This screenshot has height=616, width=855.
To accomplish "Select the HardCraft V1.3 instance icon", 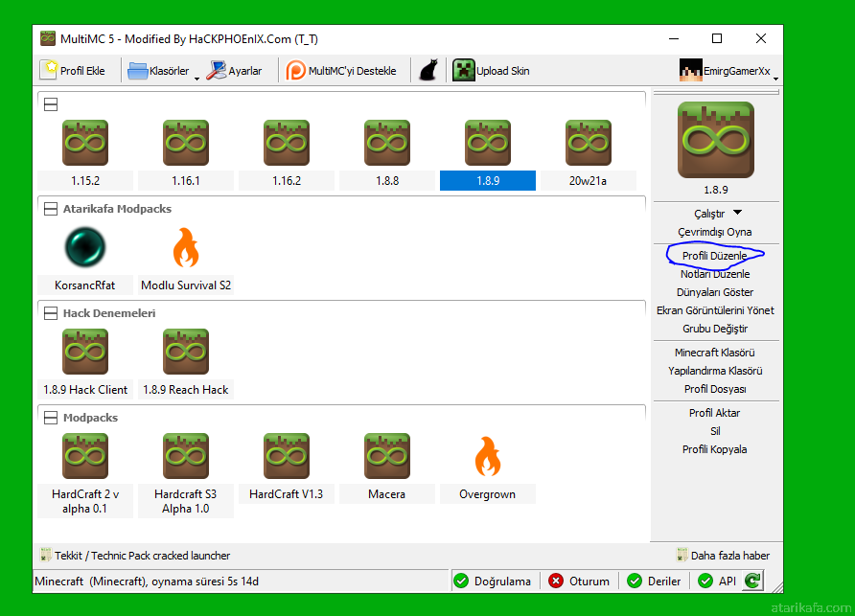I will pos(287,456).
